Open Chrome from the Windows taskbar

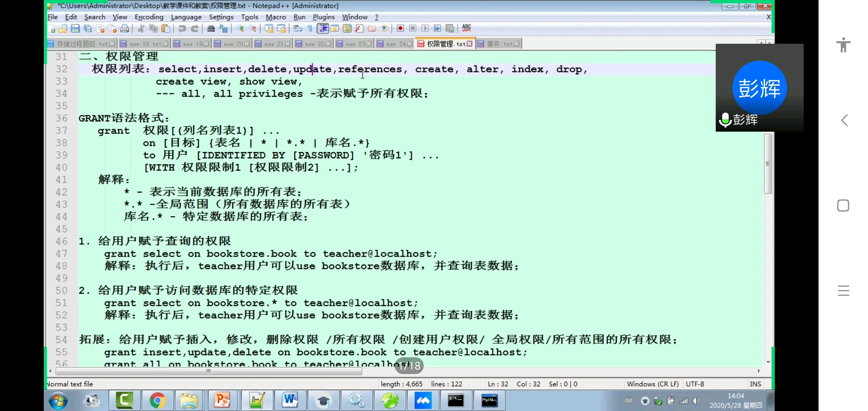pos(157,401)
